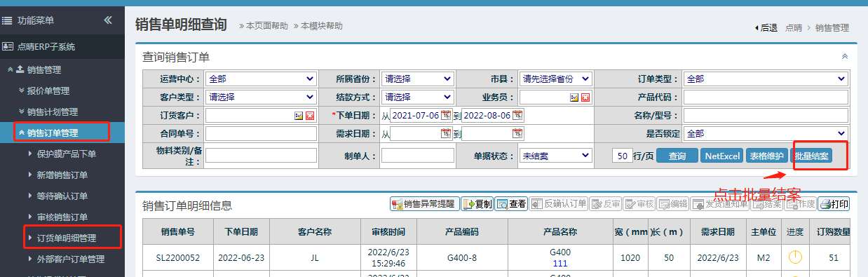The height and width of the screenshot is (277, 868).
Task: Clear the 订货客户 selection with red icon
Action: pos(309,115)
